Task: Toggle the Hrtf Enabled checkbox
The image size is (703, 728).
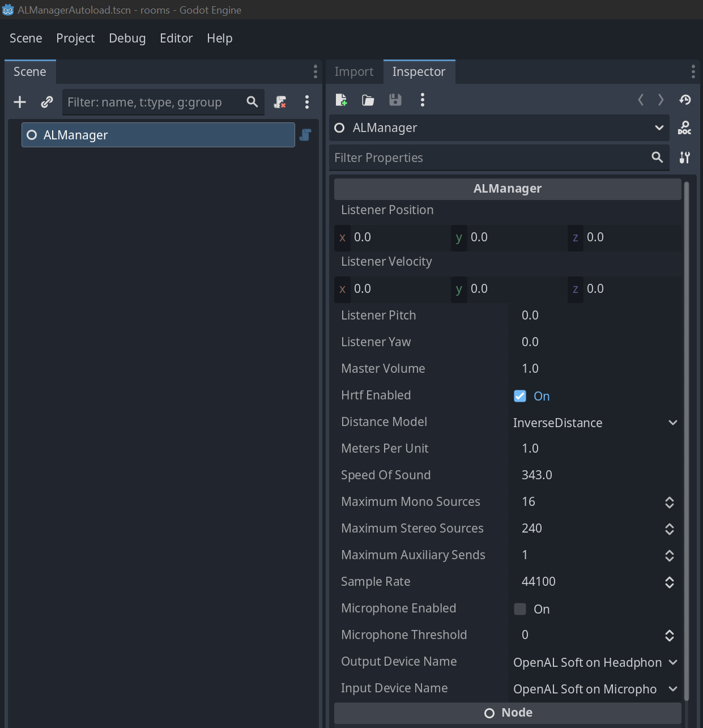Action: pos(520,396)
